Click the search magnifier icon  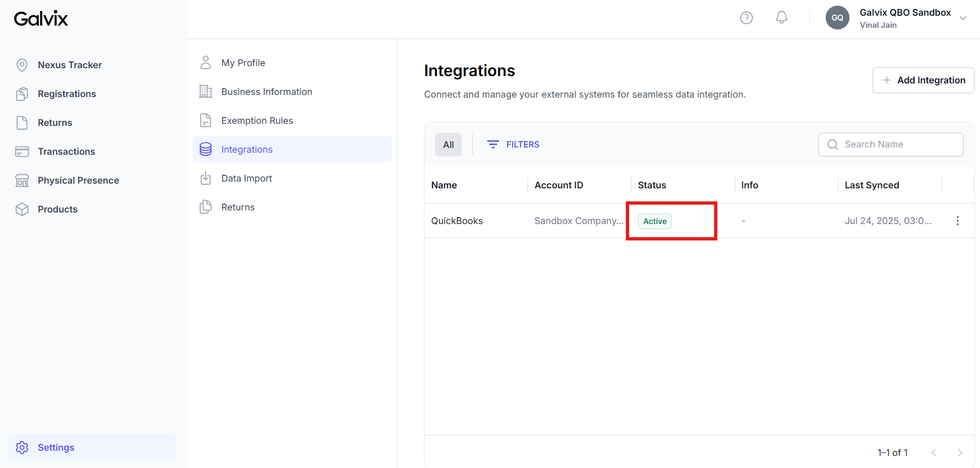(833, 144)
